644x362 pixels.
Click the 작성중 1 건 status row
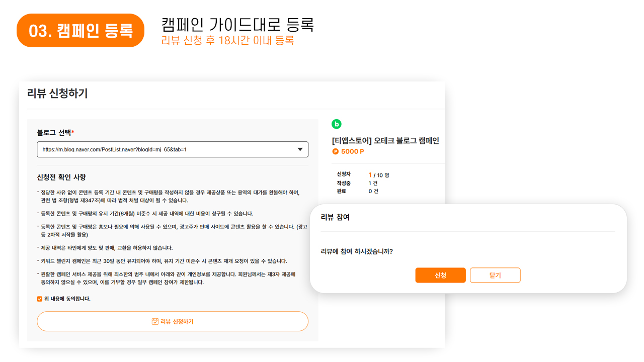click(357, 183)
